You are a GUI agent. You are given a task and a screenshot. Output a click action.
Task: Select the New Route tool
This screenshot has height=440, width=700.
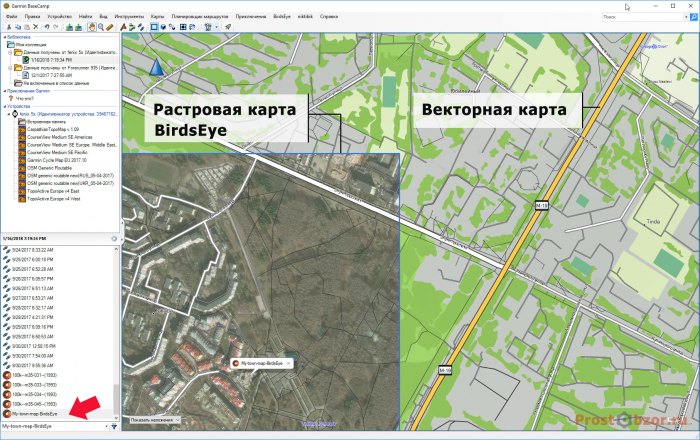click(x=132, y=27)
